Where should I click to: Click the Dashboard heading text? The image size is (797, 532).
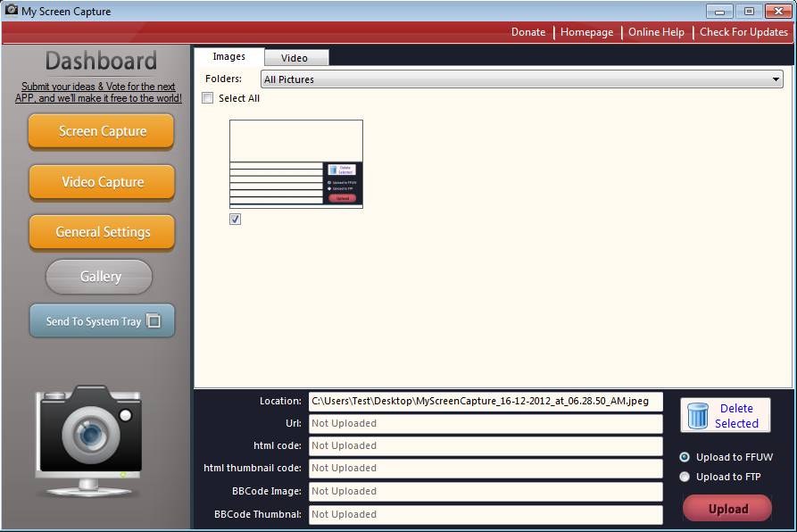[101, 61]
